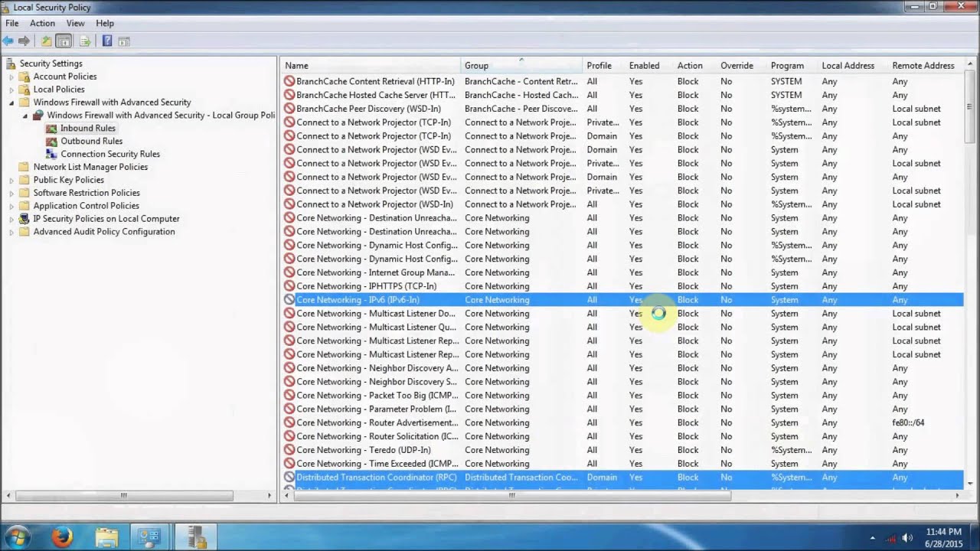Click block icon of BranchCache Content Retrieval rule
The width and height of the screenshot is (980, 551).
click(289, 81)
